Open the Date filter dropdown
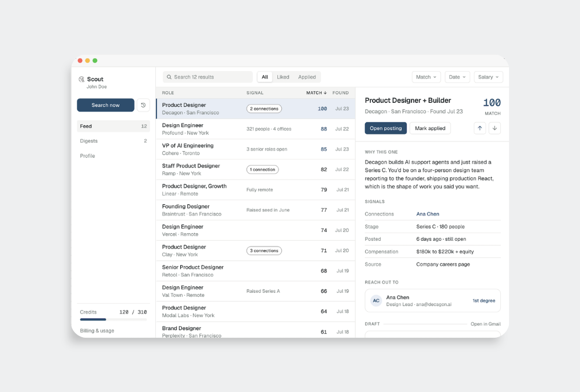The image size is (580, 392). point(457,77)
